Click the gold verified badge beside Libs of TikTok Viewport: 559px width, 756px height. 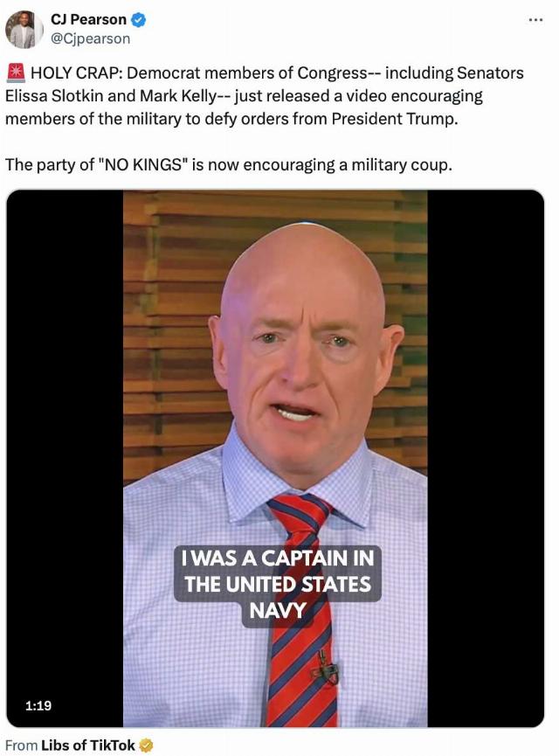pos(147,745)
